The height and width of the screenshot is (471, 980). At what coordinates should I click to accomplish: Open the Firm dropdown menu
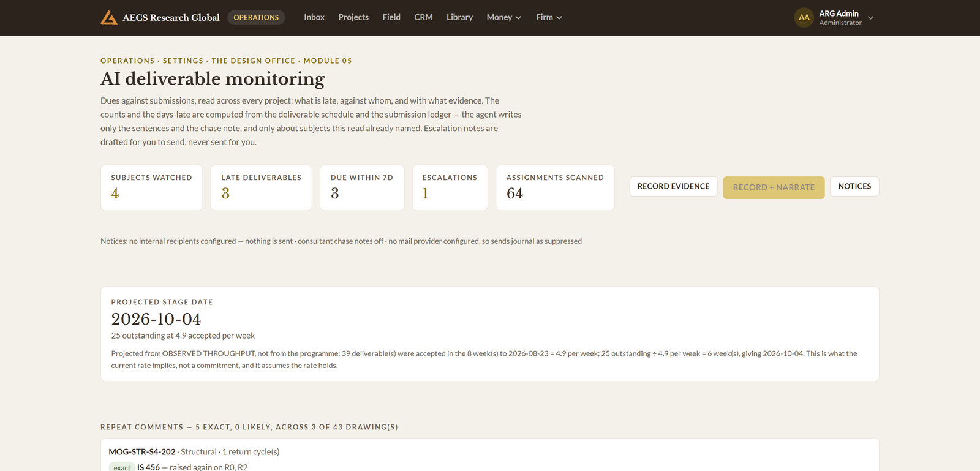(x=549, y=17)
